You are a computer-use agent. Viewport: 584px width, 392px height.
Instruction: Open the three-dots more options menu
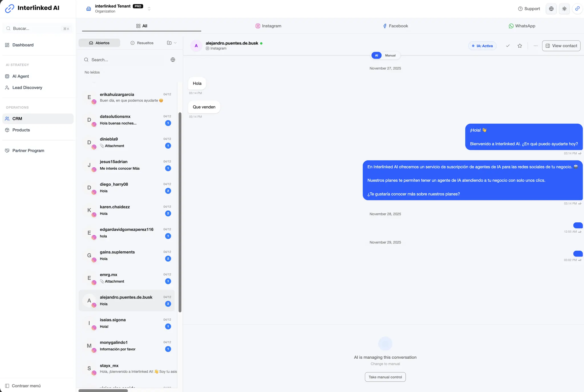(x=536, y=46)
